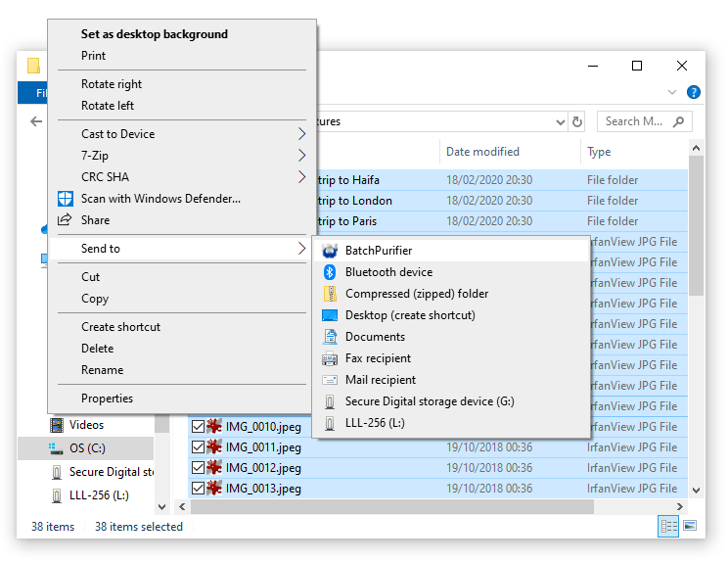Click the Desktop shortcut icon in submenu
The image size is (728, 563).
tap(330, 315)
